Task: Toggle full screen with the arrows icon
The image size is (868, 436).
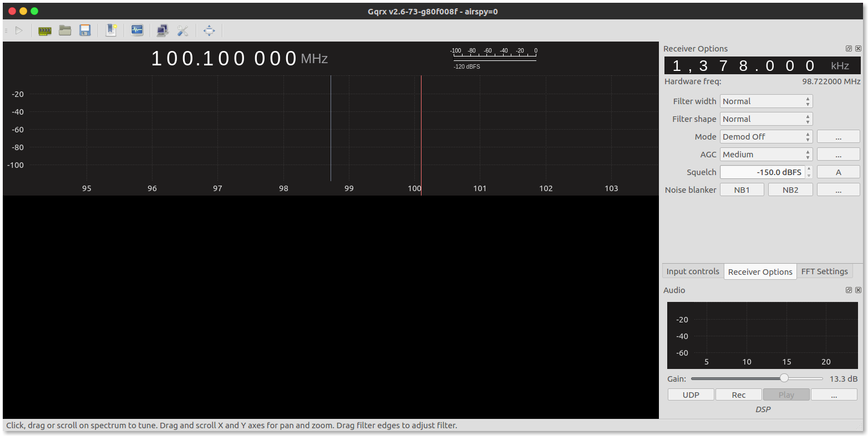Action: pos(209,30)
